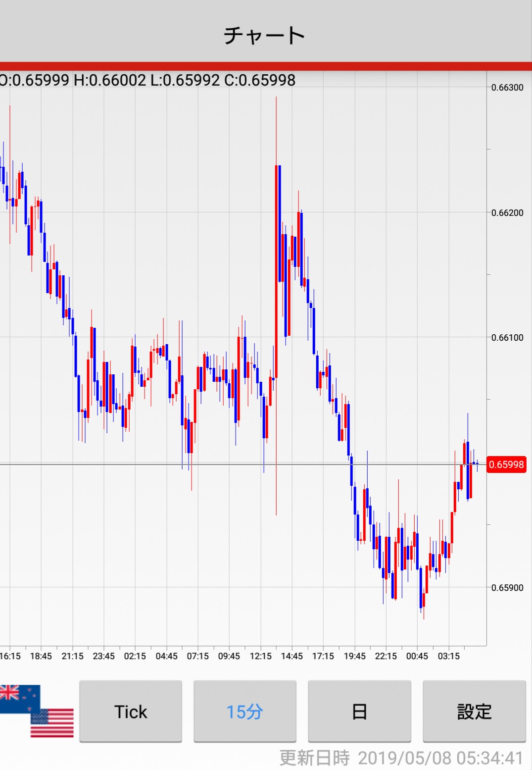Tap the red bar under the title
This screenshot has width=532, height=770.
[266, 66]
